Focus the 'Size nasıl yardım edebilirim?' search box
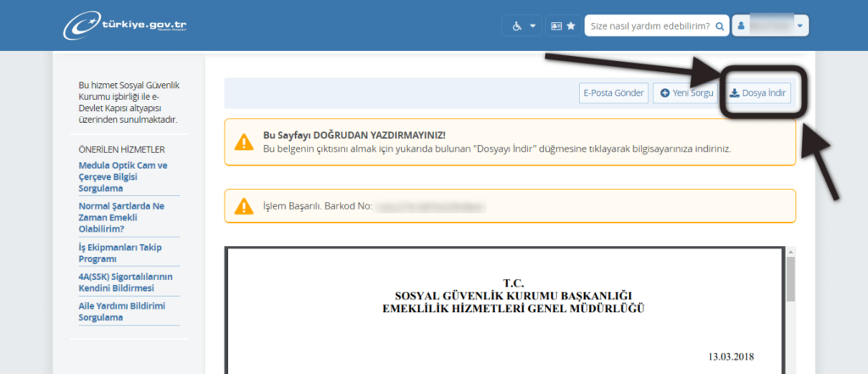Viewport: 868px width, 374px height. point(648,26)
